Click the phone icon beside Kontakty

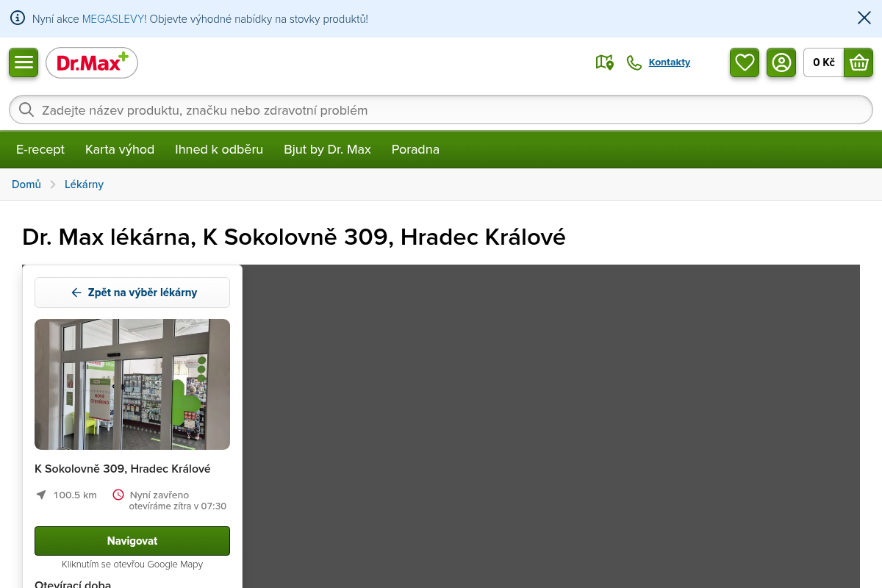tap(634, 62)
